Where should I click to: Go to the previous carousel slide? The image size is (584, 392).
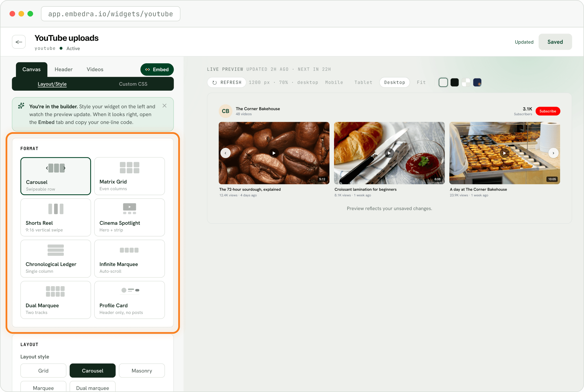[x=226, y=153]
